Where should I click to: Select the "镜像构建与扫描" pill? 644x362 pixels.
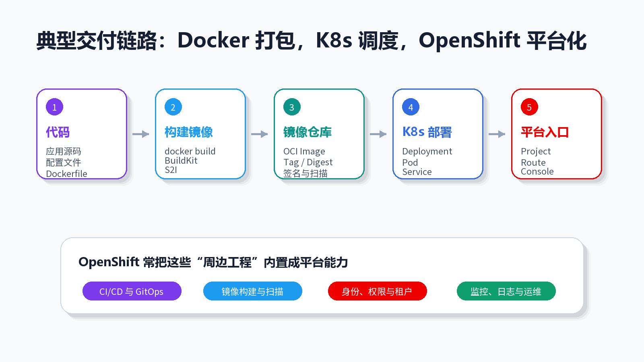253,291
